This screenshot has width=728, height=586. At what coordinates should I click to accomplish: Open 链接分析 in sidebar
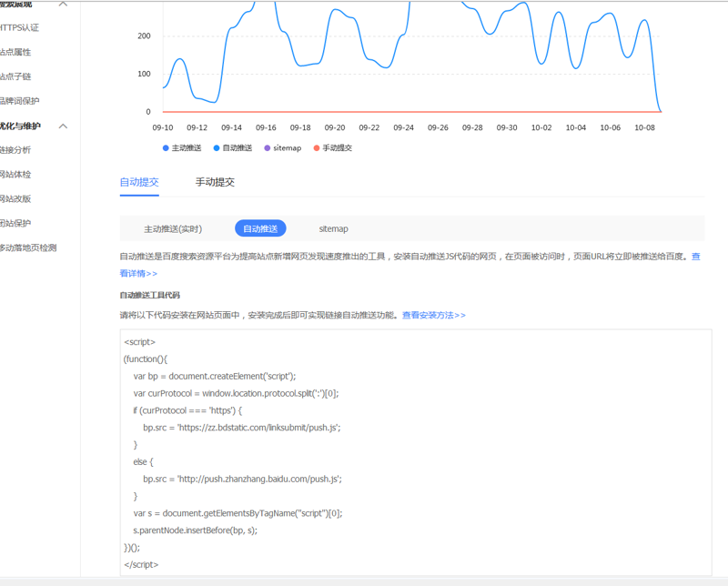click(x=15, y=150)
